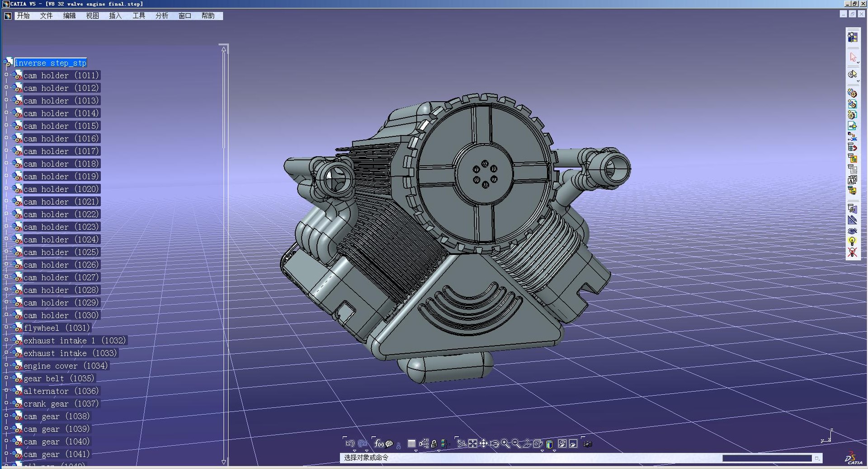Click the power input command field
This screenshot has width=868, height=469.
coord(767,458)
